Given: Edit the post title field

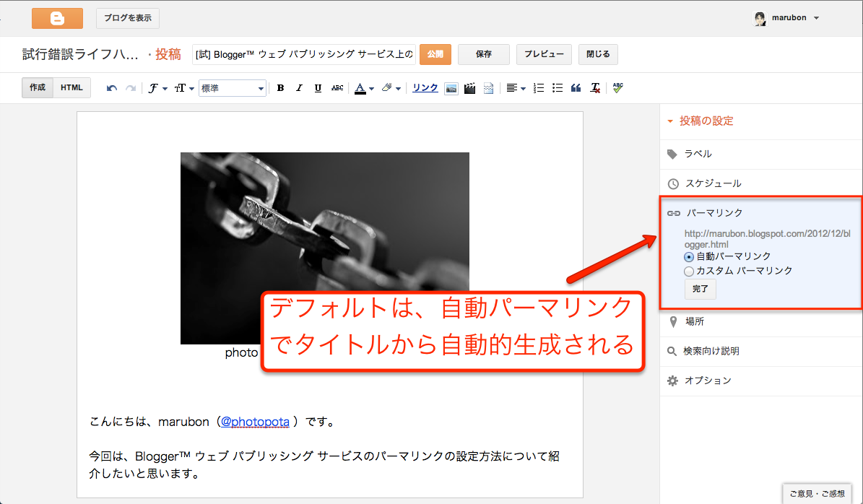Looking at the screenshot, I should click(x=304, y=54).
